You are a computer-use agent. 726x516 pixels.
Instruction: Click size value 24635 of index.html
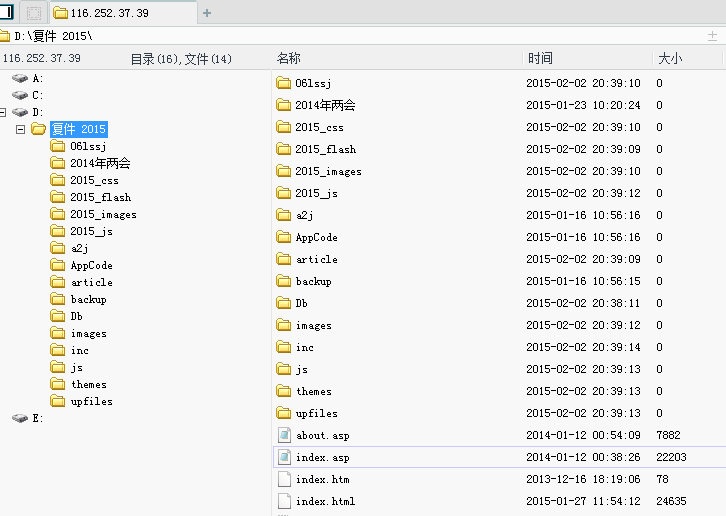tap(671, 501)
